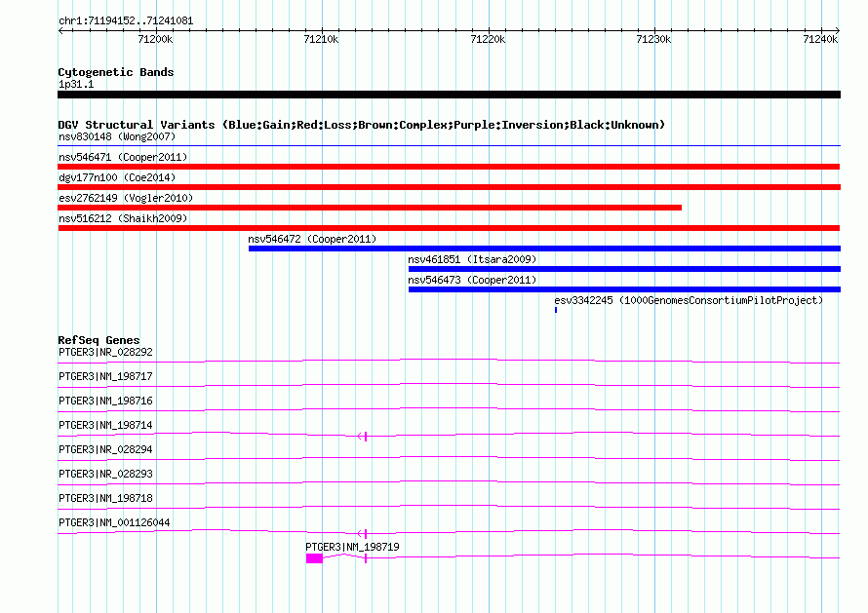Click the 71240k ruler tick label
Screen dimensions: 868x613
tap(820, 39)
